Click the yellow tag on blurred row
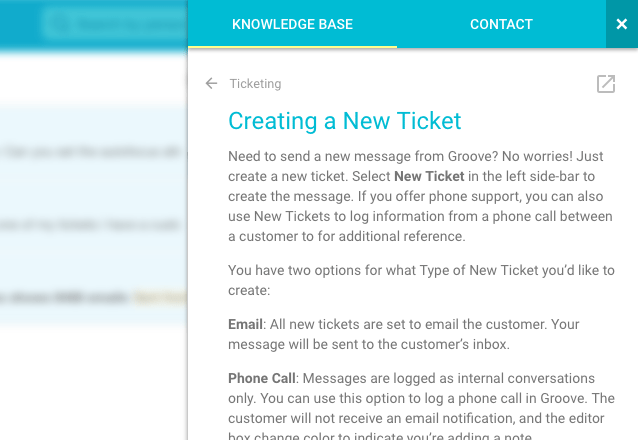The height and width of the screenshot is (440, 638). (161, 298)
